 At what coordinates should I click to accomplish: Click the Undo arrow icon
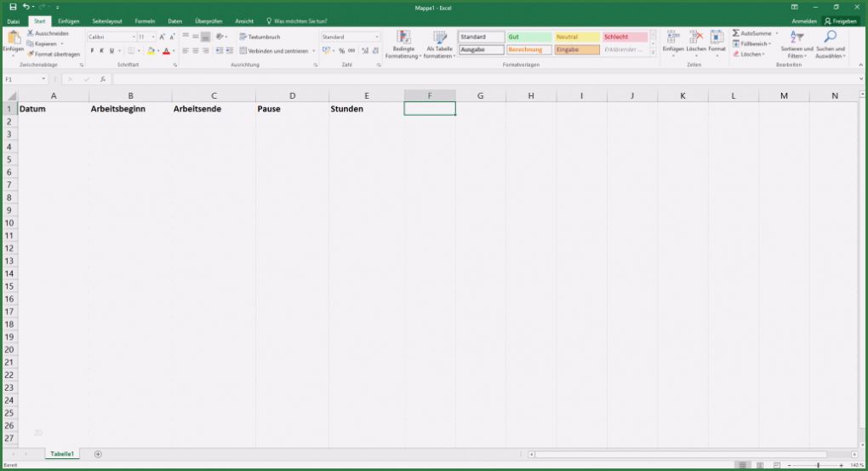(x=26, y=7)
